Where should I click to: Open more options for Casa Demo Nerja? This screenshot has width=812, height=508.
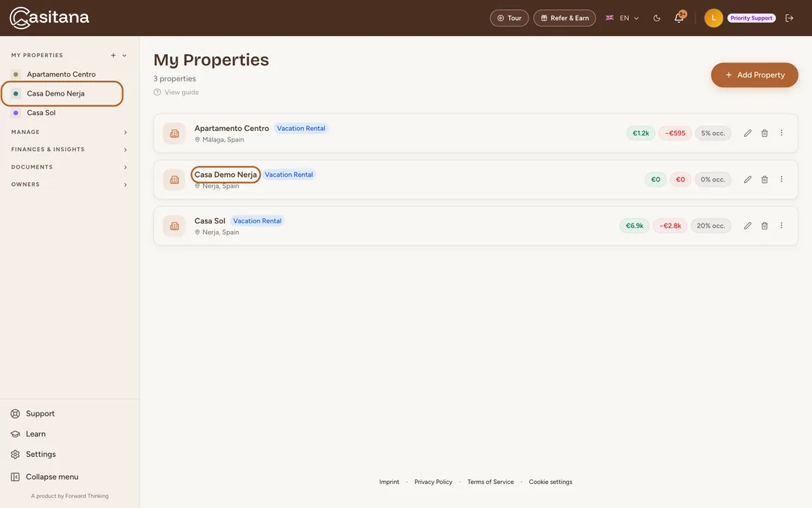781,179
